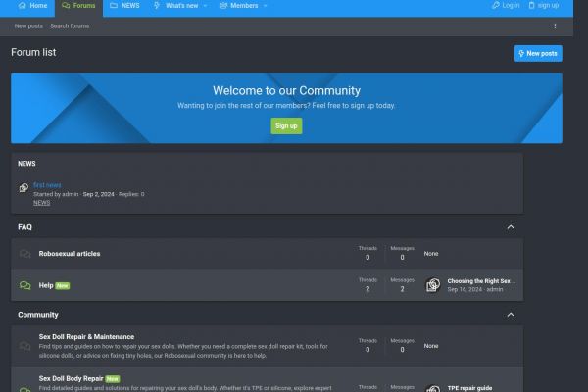The image size is (588, 392).
Task: Click the New badge next to Help
Action: (x=63, y=286)
